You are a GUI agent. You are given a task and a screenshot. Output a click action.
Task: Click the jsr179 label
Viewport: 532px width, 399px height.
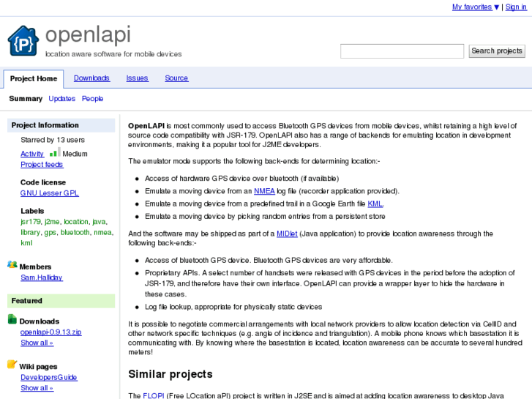(31, 222)
